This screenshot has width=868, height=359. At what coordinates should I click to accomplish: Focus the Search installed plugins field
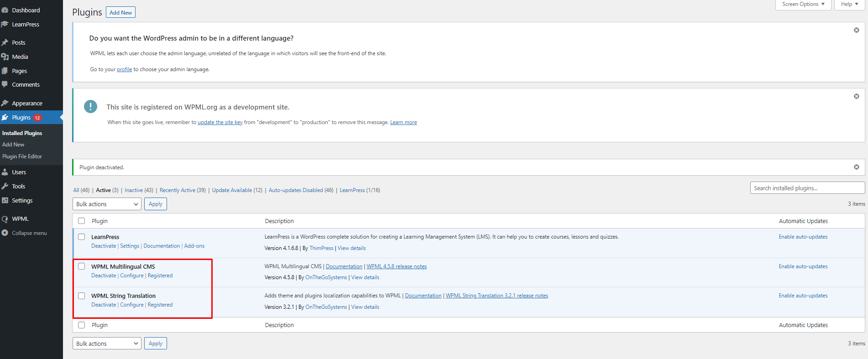pos(807,188)
